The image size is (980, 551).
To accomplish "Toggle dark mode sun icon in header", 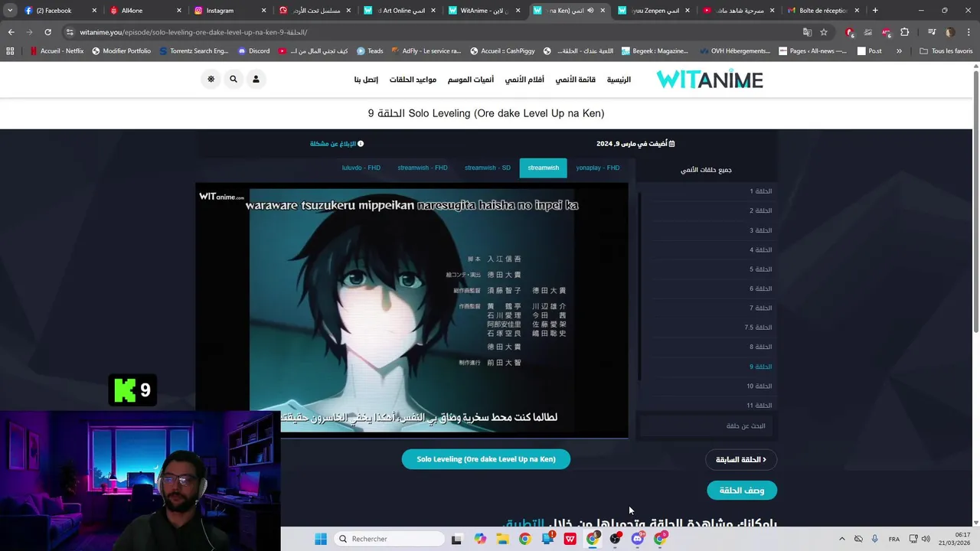I will 211,79.
